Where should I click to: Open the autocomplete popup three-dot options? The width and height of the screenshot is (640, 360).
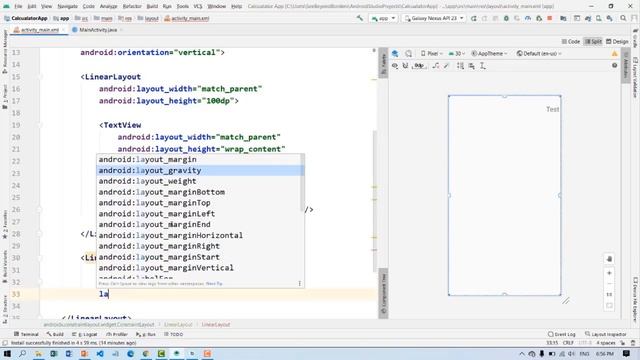300,283
